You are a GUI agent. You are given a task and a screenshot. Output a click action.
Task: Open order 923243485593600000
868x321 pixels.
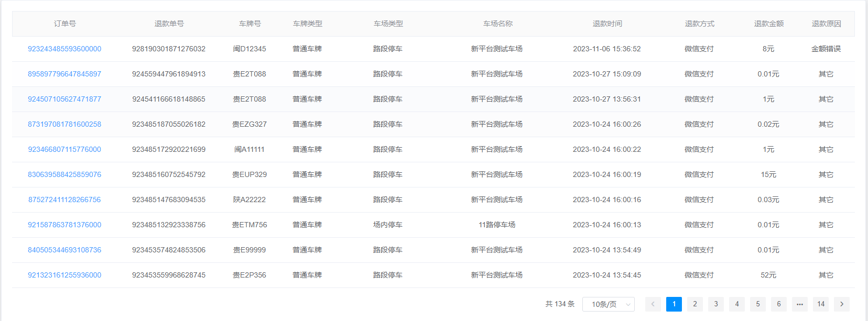tap(64, 49)
